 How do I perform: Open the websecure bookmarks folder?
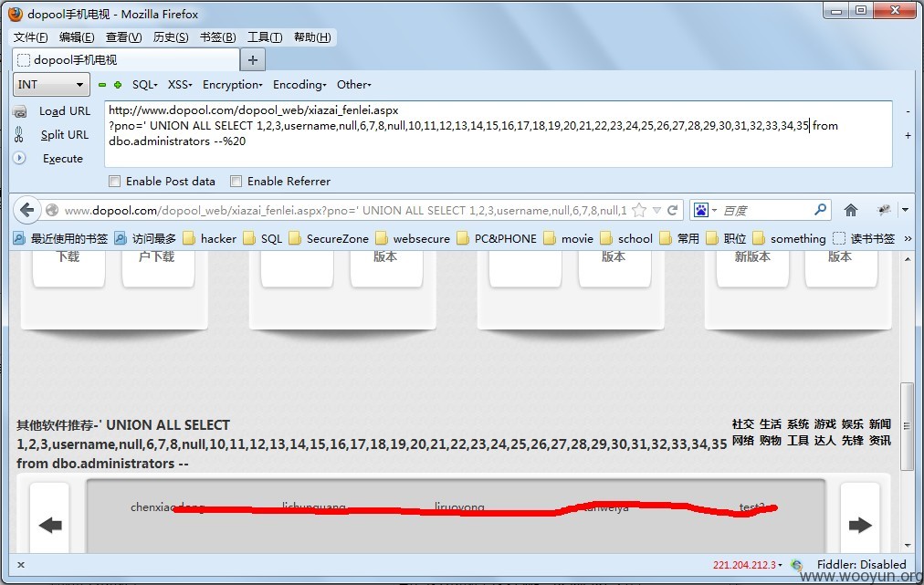(413, 238)
